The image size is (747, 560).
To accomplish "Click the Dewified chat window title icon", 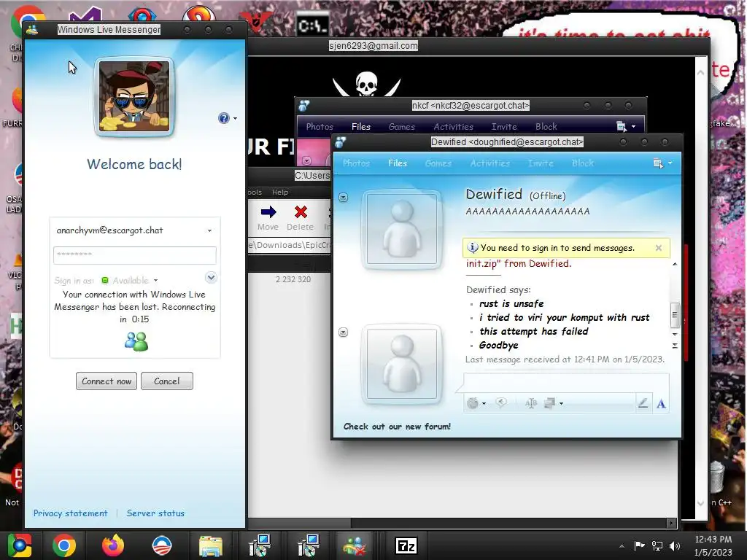I will pos(340,142).
